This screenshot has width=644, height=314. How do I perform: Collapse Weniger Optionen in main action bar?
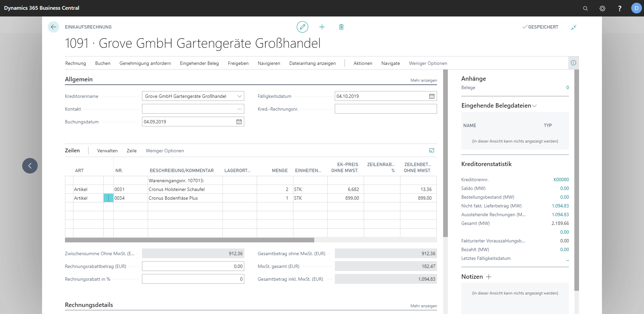(428, 63)
